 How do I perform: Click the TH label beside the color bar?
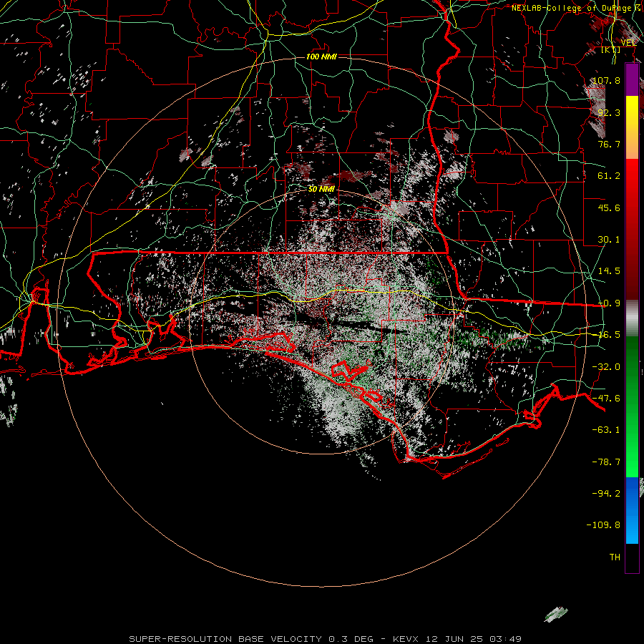point(615,557)
